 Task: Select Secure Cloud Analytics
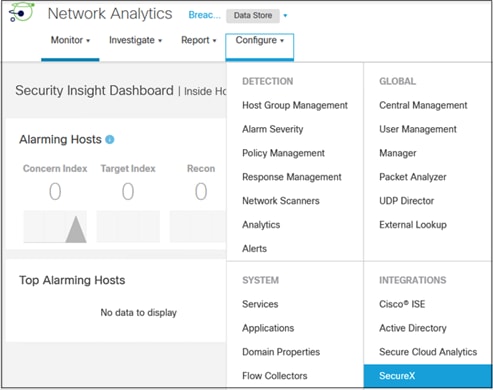coord(428,352)
